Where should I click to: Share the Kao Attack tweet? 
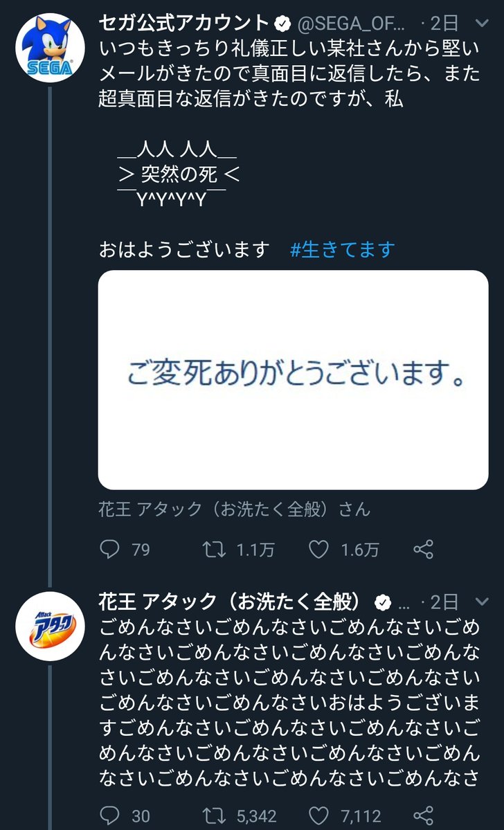(423, 816)
